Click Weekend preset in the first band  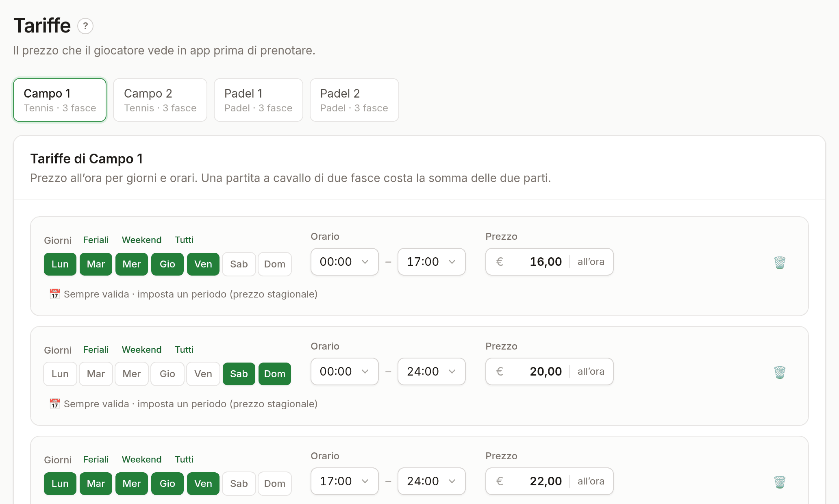(x=142, y=240)
